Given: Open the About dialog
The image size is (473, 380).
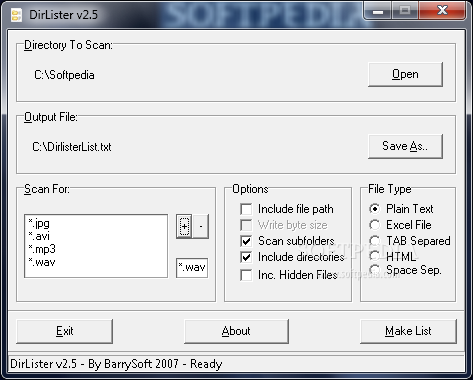Looking at the screenshot, I should click(x=236, y=331).
